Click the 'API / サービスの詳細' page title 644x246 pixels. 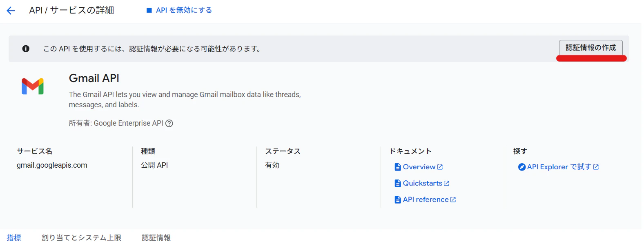pos(71,10)
